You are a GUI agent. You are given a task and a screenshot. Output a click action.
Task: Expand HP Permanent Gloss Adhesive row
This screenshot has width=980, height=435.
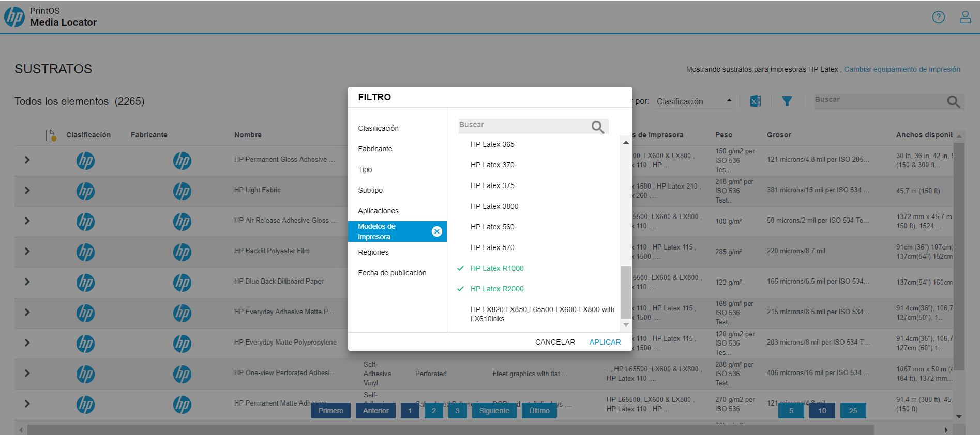(27, 160)
